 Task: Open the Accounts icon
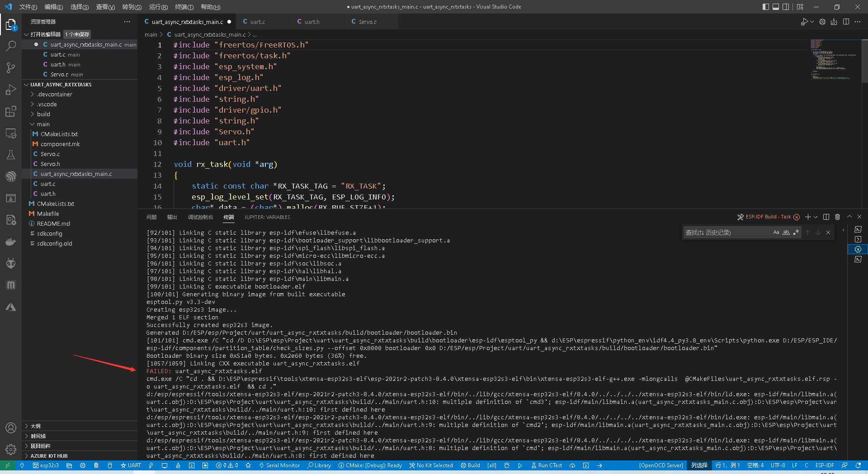pos(11,428)
